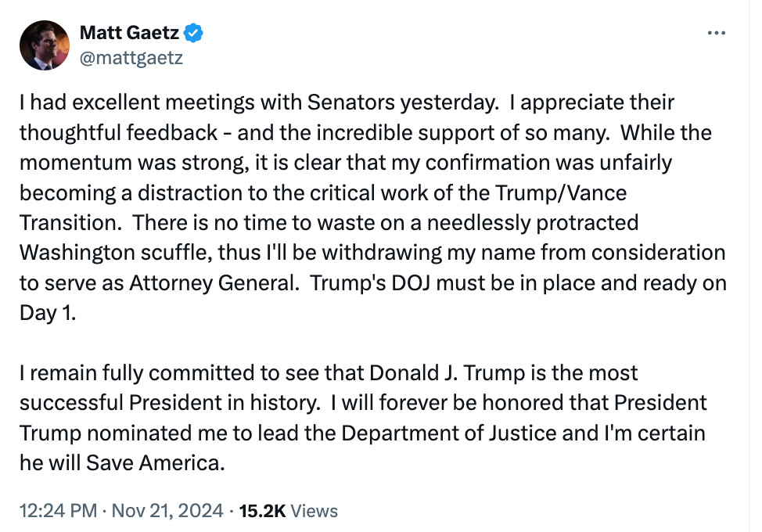Select the Nov 21, 2024 date
Image resolution: width=762 pixels, height=532 pixels.
click(x=167, y=511)
